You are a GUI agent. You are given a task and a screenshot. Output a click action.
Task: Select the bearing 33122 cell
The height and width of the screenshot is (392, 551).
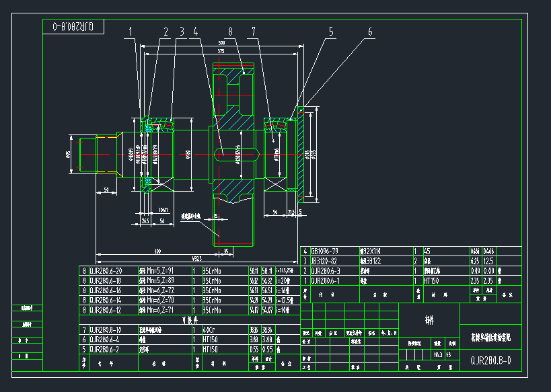pyautogui.click(x=371, y=261)
